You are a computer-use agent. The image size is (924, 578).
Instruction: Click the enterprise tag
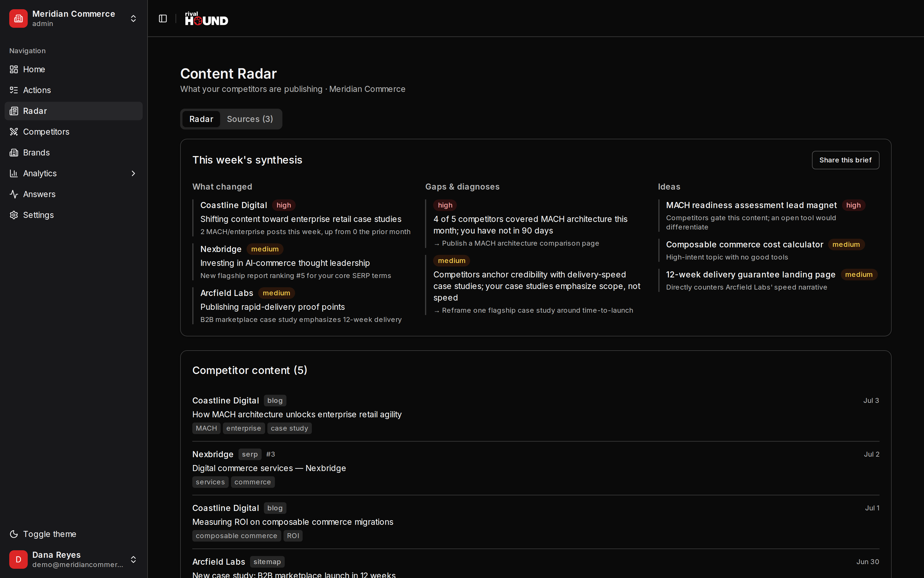244,428
